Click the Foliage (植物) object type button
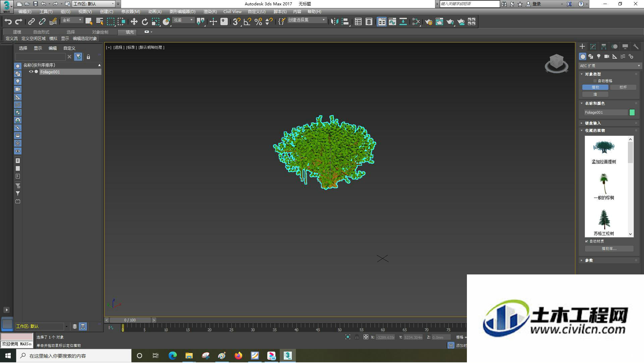Screen dimensions: 644x363 (x=595, y=87)
